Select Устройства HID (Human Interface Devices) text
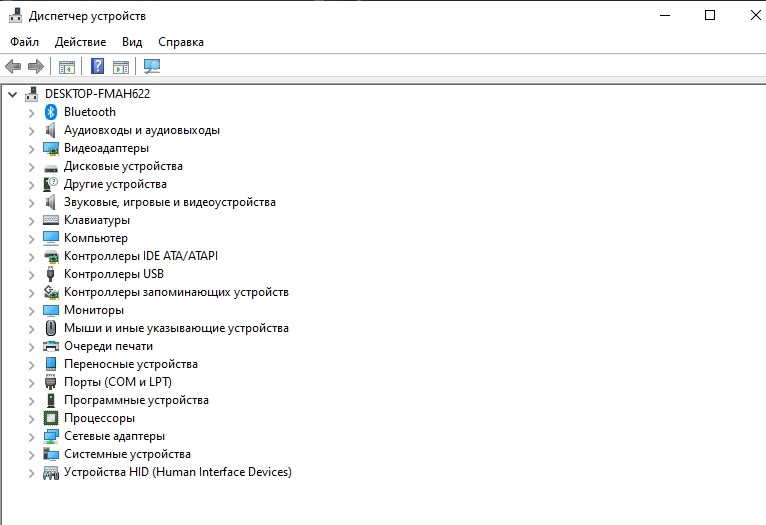 coord(178,472)
